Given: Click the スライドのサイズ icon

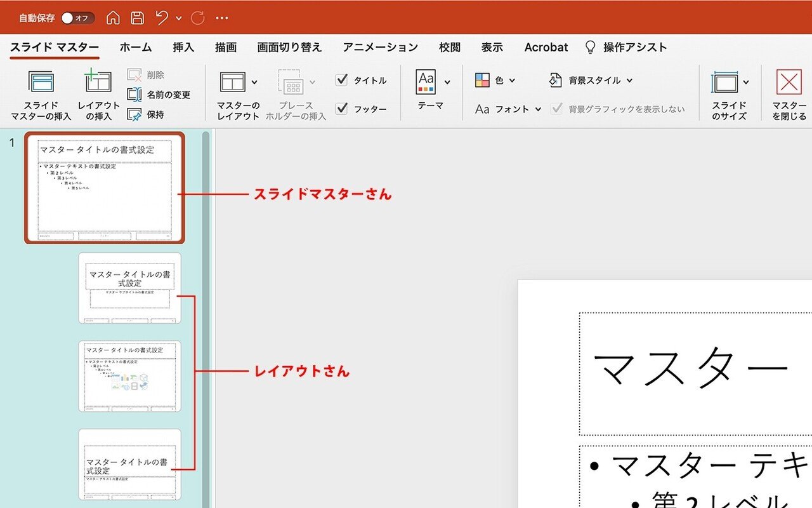Looking at the screenshot, I should coord(725,83).
